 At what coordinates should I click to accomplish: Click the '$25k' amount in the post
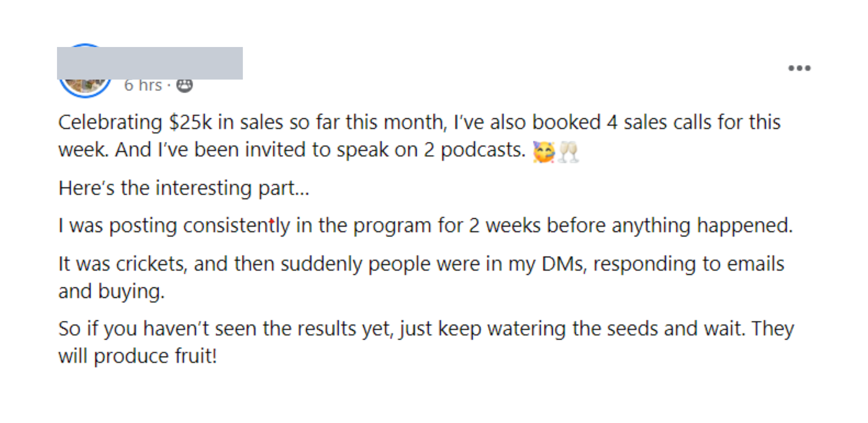(x=190, y=122)
